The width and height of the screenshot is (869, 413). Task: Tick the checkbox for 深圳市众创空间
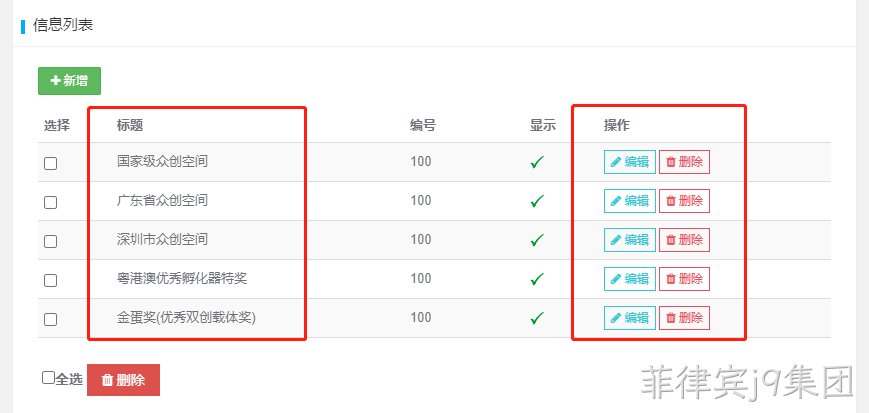pyautogui.click(x=50, y=241)
